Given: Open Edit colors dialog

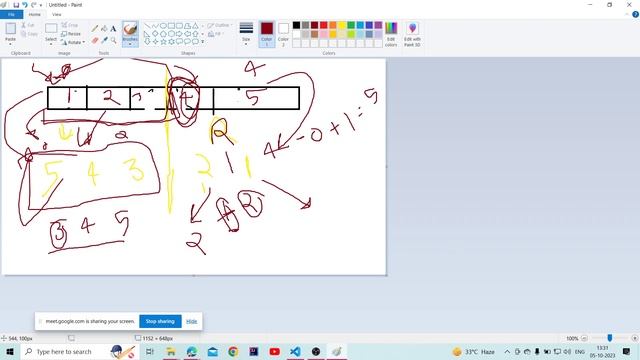Looking at the screenshot, I should (x=391, y=34).
